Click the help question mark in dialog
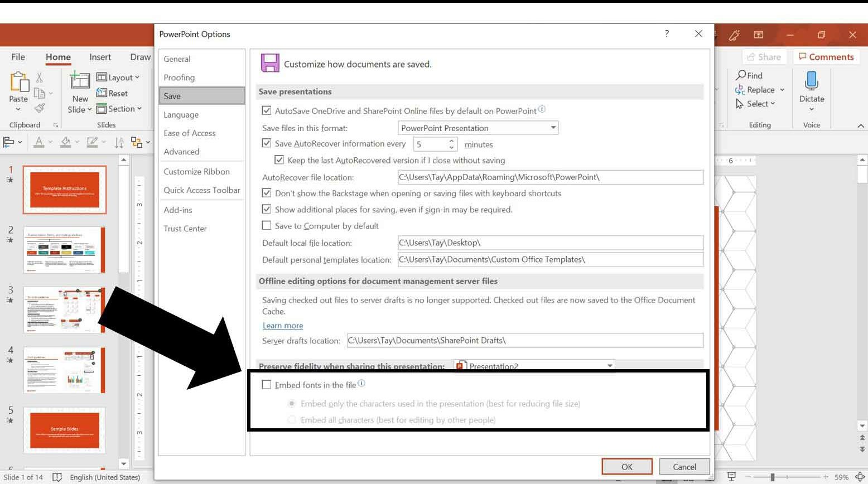 [x=667, y=33]
